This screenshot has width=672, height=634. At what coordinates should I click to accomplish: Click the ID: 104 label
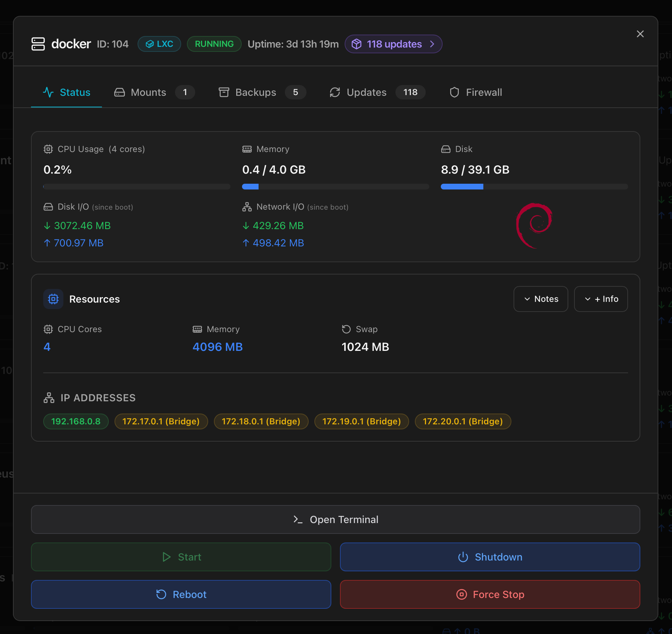tap(113, 44)
